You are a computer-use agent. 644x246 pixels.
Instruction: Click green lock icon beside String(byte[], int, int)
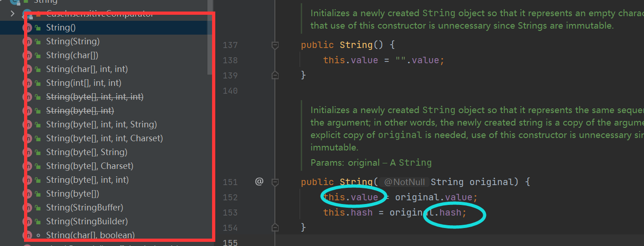point(38,180)
